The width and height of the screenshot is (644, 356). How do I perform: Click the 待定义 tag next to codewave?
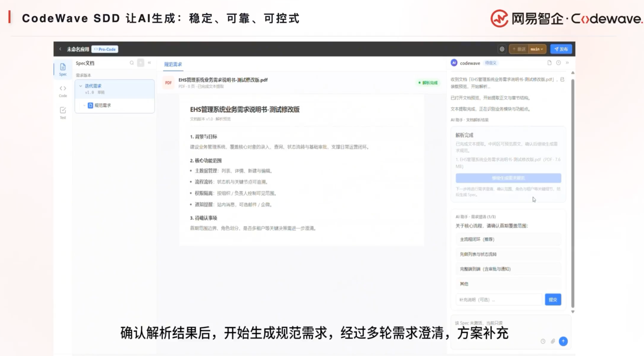pos(491,63)
